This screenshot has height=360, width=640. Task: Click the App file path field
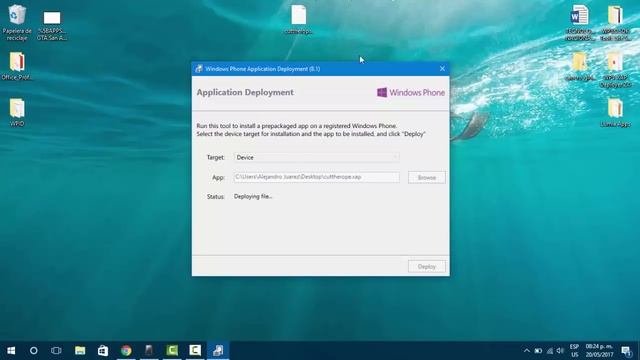(316, 177)
